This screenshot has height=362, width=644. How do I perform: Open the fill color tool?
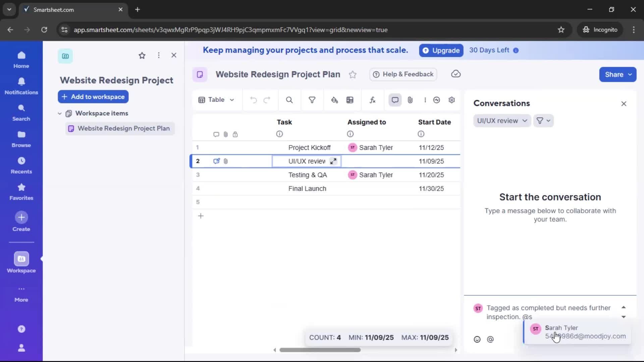pos(334,100)
